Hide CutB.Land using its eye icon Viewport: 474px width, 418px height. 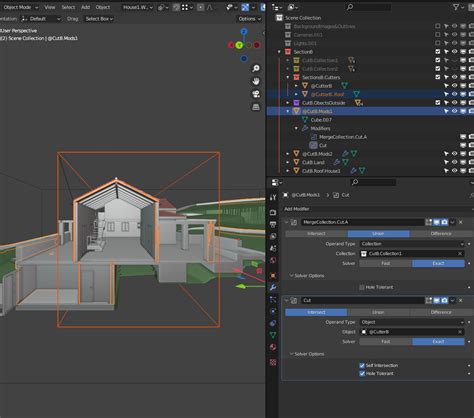coord(455,162)
